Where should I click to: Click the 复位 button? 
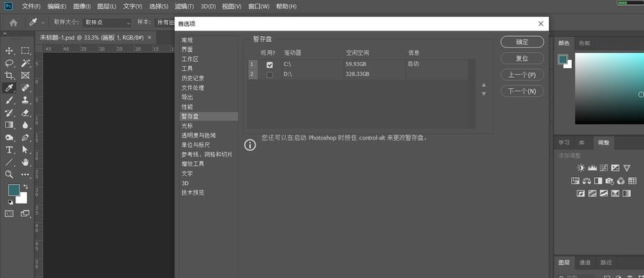522,58
